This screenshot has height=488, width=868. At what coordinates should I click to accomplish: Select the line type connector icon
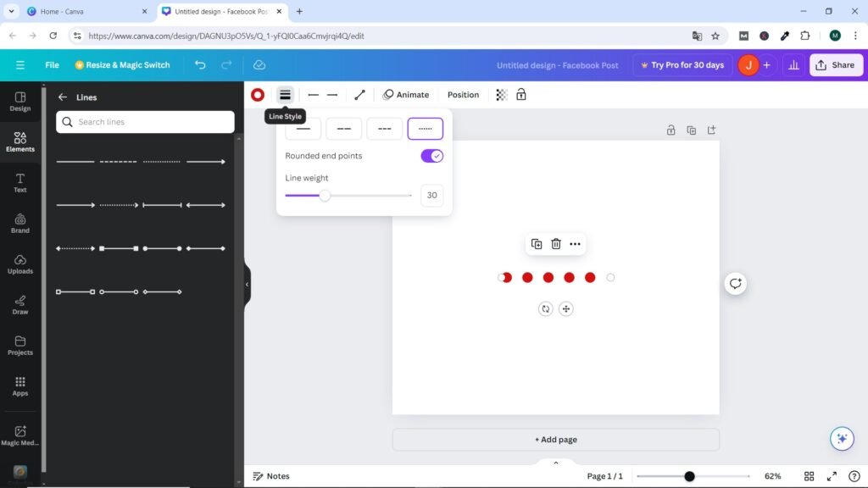(359, 95)
